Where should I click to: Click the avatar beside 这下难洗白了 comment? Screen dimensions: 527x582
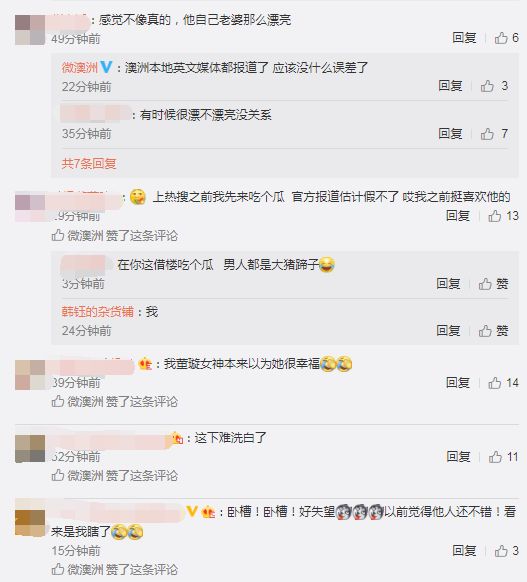pos(30,449)
